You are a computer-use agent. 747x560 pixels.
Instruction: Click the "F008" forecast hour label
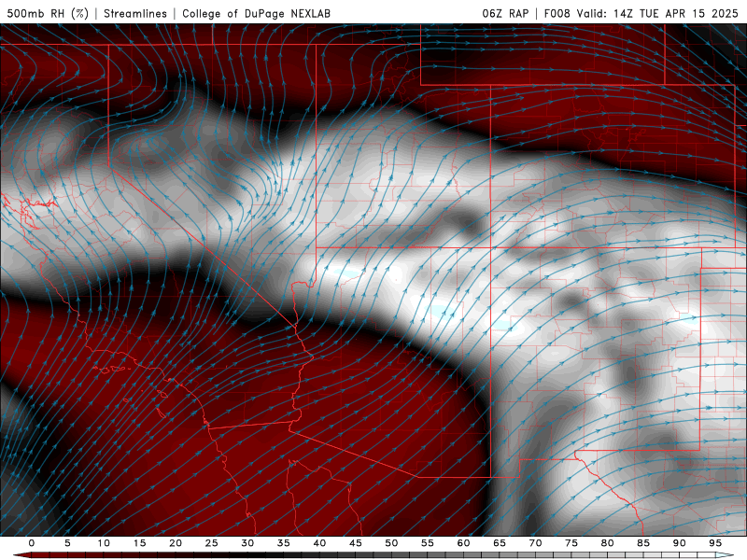click(557, 13)
